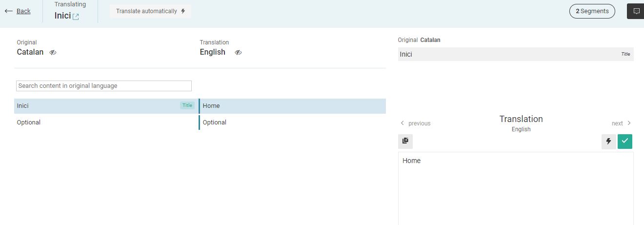Copy original text into translation icon
This screenshot has width=644, height=225.
pos(405,141)
